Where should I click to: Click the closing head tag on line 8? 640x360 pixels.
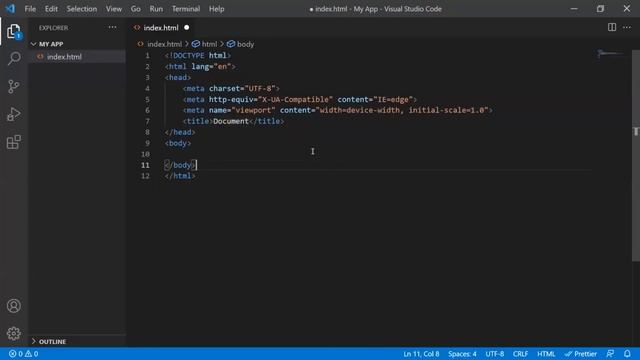(180, 132)
